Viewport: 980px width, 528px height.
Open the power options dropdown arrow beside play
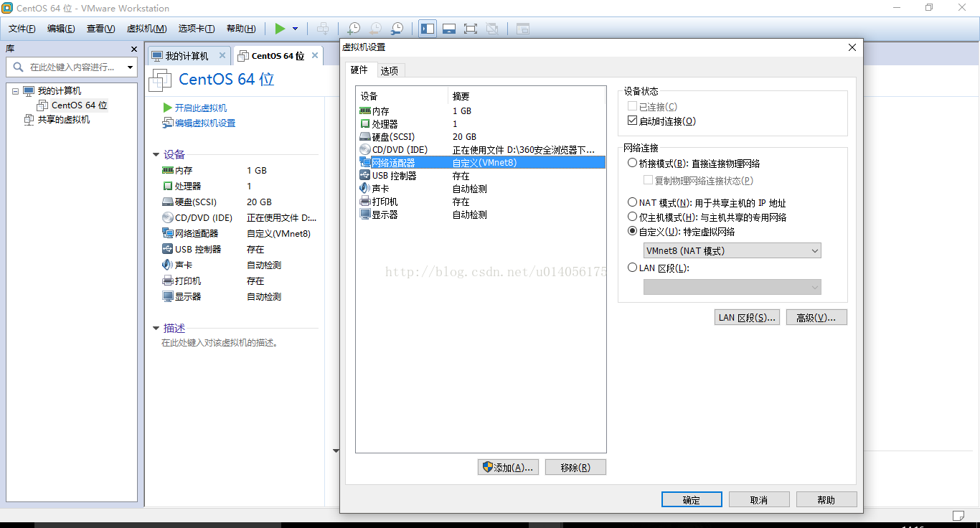pos(295,29)
